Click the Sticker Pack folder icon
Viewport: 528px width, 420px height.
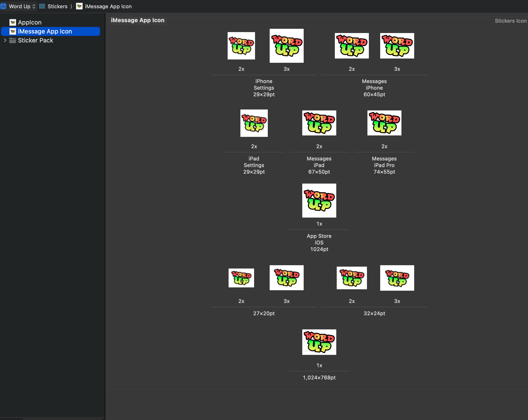coord(13,40)
